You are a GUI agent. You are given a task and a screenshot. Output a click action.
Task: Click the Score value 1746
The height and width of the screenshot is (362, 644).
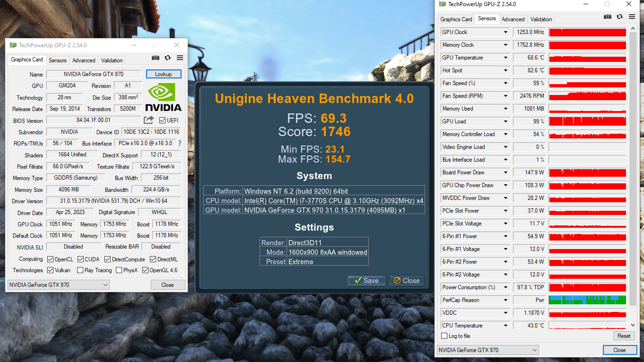tap(335, 131)
